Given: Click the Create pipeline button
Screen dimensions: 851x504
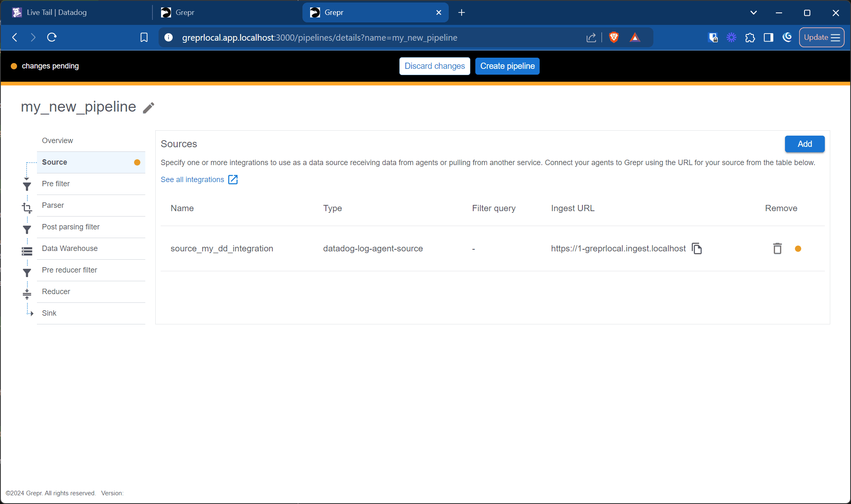Looking at the screenshot, I should [507, 66].
